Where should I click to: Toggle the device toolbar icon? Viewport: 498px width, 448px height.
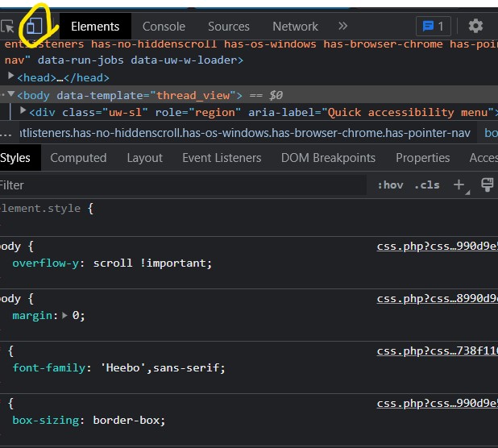point(33,27)
